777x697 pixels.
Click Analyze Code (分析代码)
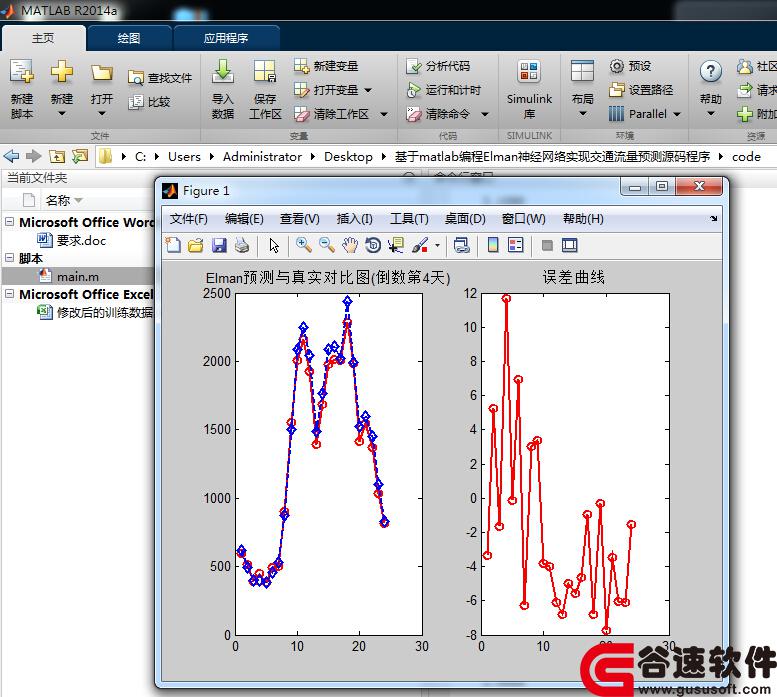point(438,66)
